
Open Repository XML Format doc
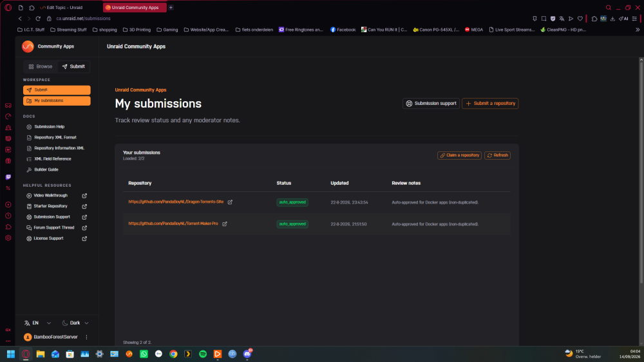coord(55,138)
